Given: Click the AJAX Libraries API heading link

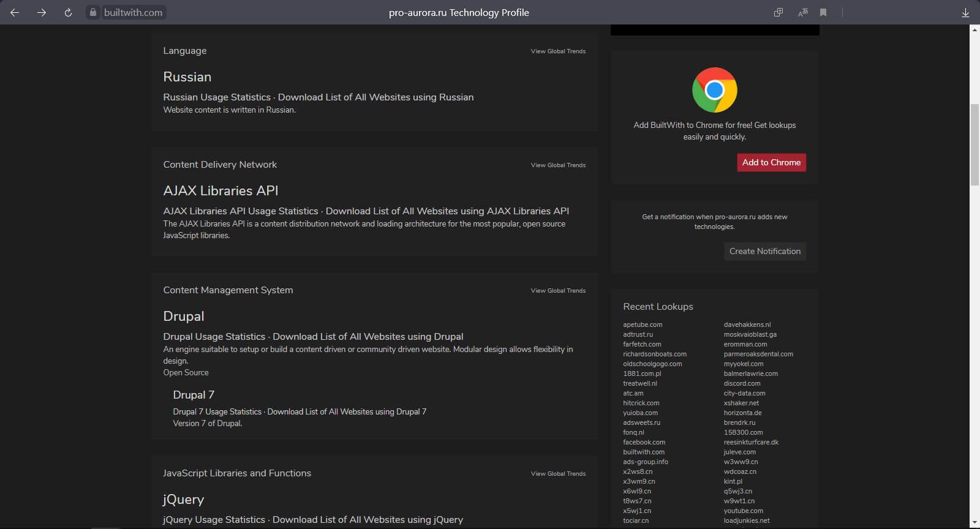Looking at the screenshot, I should point(221,191).
